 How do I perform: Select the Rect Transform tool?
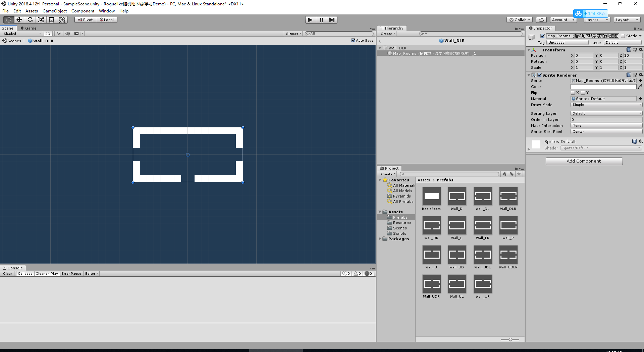pos(51,19)
